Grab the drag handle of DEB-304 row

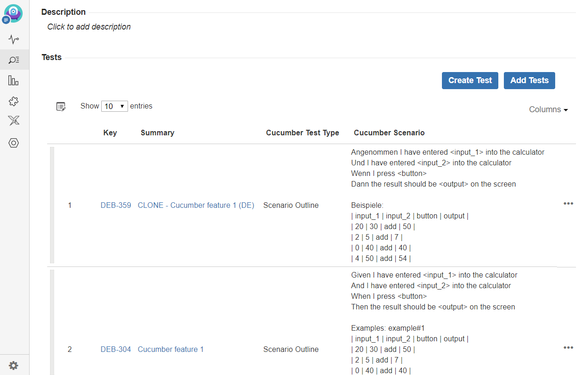tap(52, 322)
